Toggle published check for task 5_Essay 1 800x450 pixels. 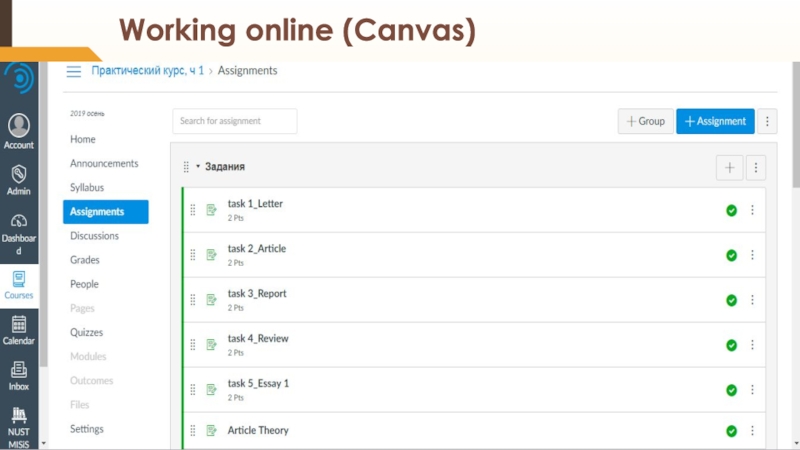click(x=731, y=390)
